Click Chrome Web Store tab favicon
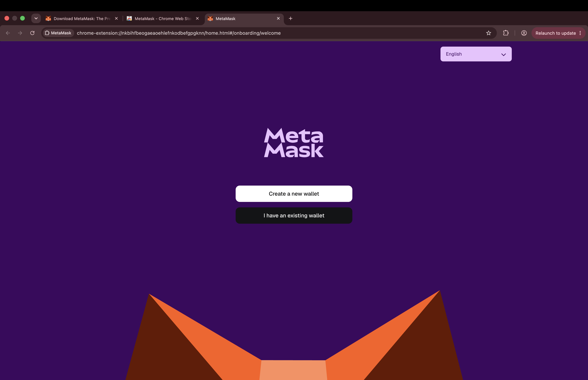The height and width of the screenshot is (380, 588). click(129, 19)
